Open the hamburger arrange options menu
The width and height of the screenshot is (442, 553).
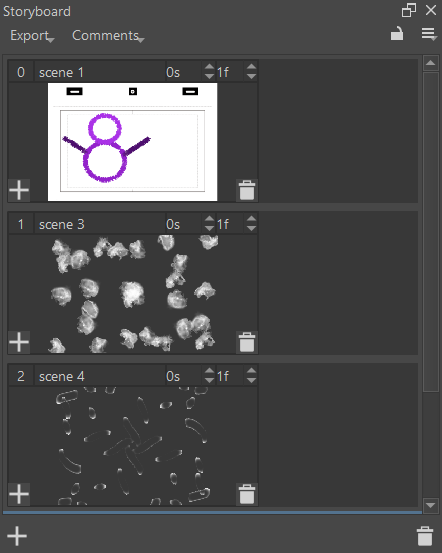tap(429, 34)
